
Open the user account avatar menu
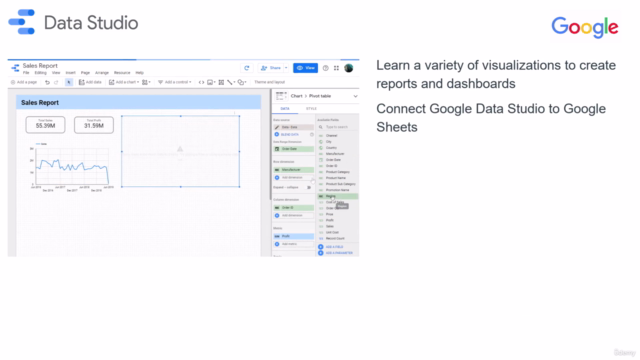(349, 68)
